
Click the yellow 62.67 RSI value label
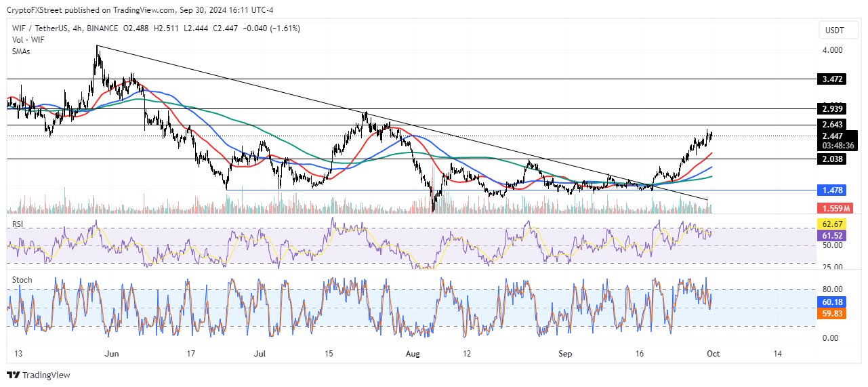pyautogui.click(x=833, y=224)
